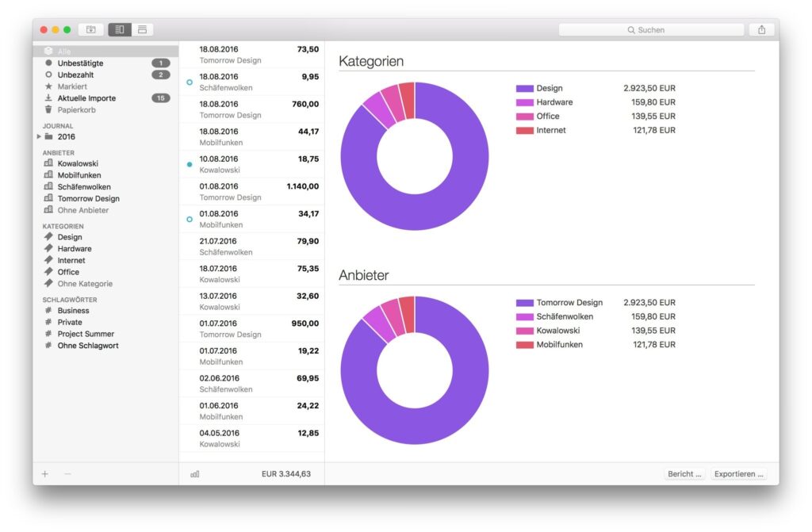812x532 pixels.
Task: Open the import panel icon in toolbar
Action: [x=90, y=29]
